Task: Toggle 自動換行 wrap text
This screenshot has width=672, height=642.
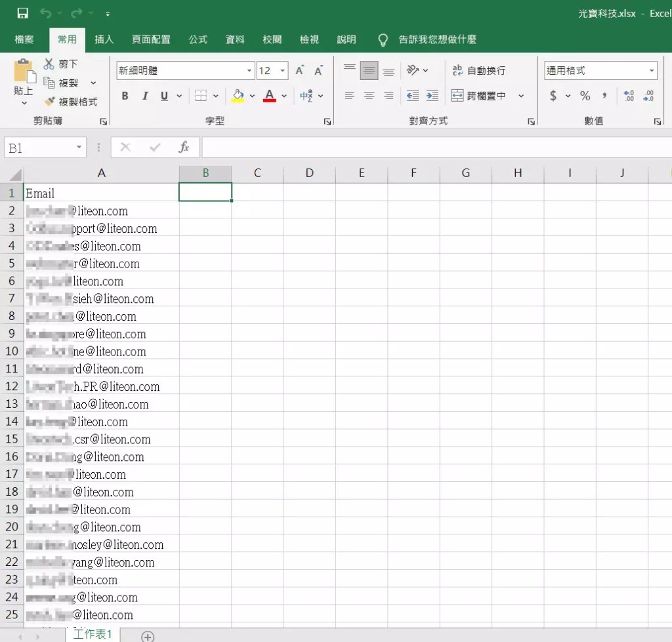Action: [479, 71]
